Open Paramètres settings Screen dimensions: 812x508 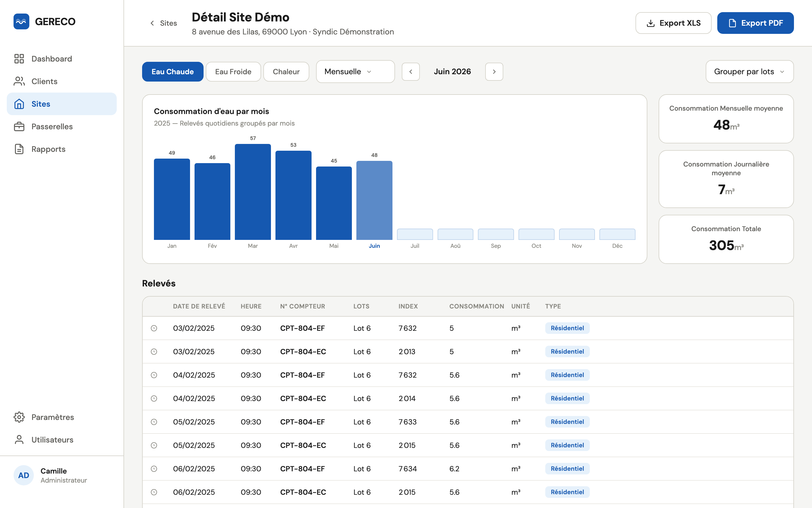(61, 417)
